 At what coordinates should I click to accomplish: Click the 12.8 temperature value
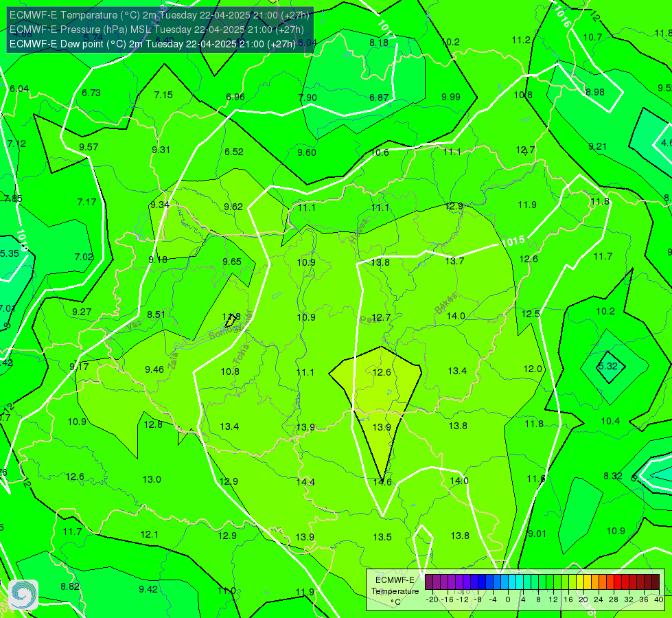[153, 424]
